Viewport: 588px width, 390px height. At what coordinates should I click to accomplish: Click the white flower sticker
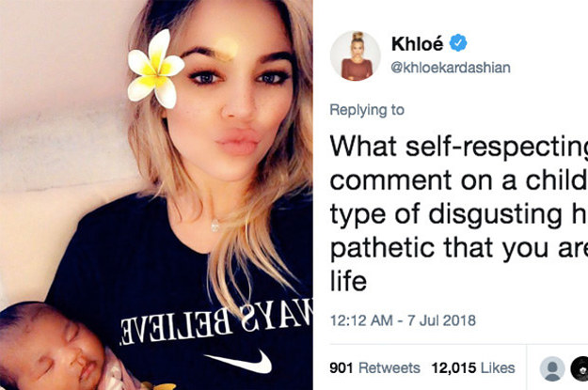(x=155, y=70)
